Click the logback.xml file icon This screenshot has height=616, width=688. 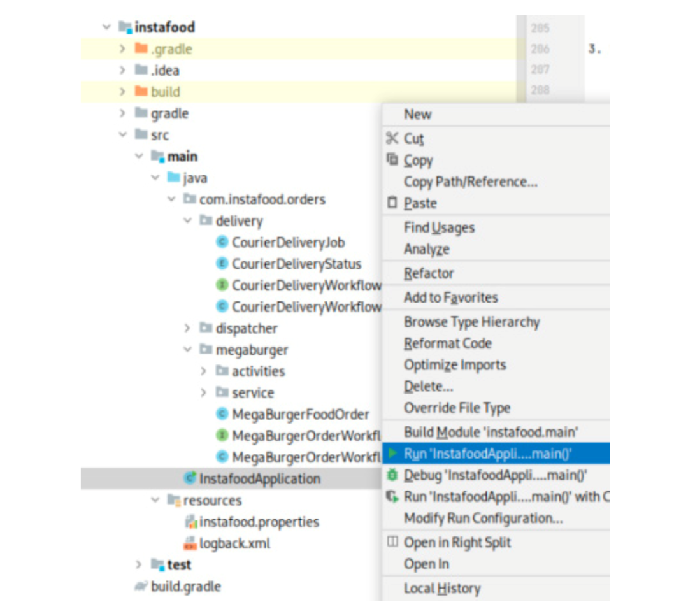(x=190, y=543)
